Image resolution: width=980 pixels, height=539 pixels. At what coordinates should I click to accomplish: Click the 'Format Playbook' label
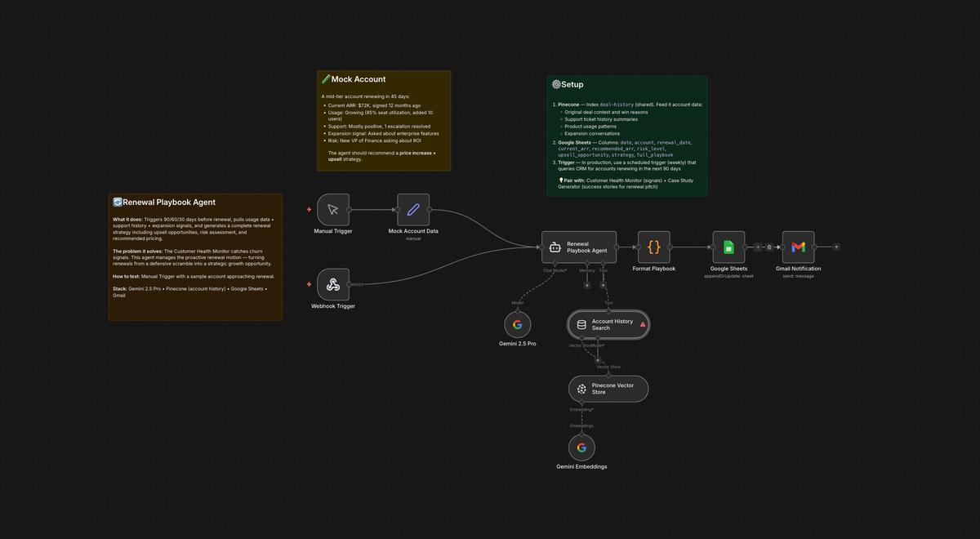(653, 269)
